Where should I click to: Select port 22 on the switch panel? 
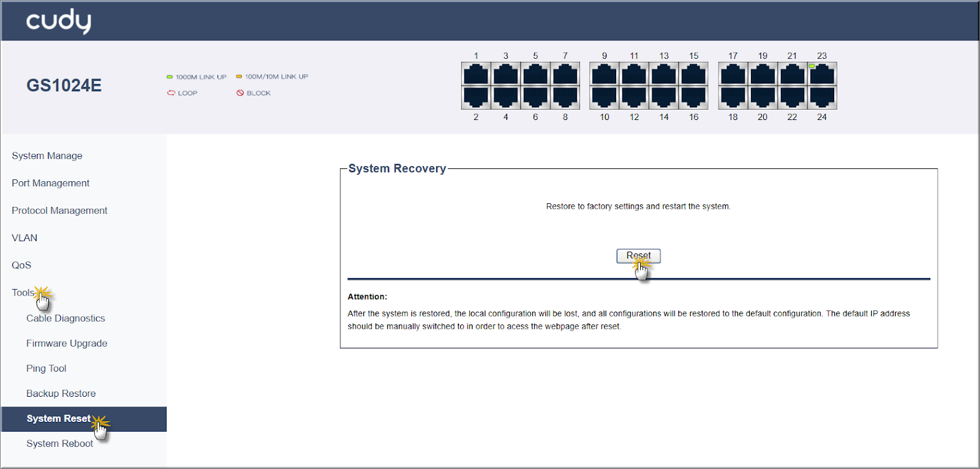[x=793, y=97]
